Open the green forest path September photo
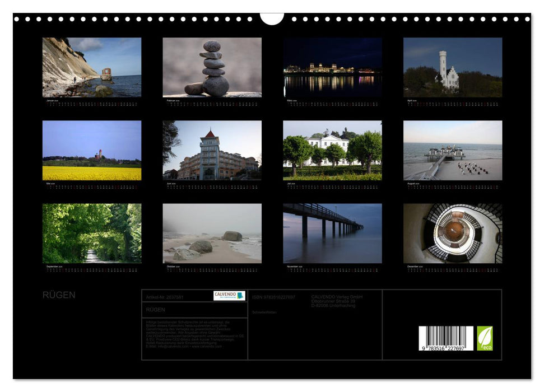The height and width of the screenshot is (392, 544). [x=92, y=233]
